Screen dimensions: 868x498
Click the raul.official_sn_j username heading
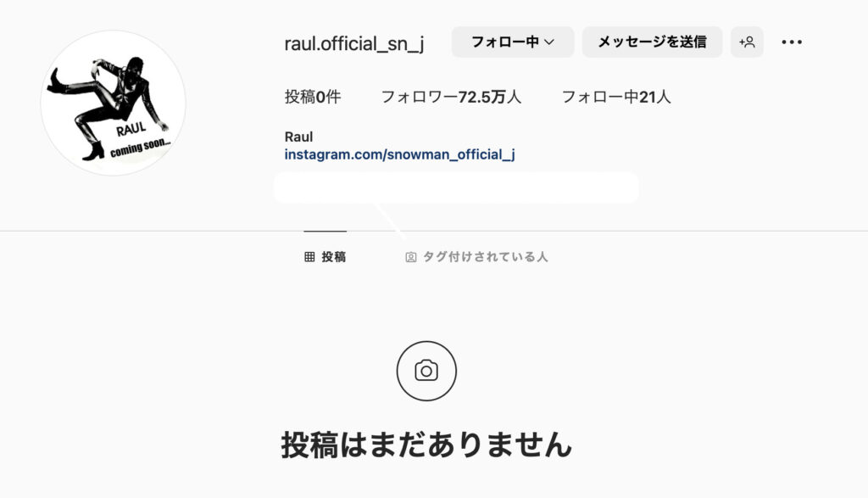(x=354, y=43)
